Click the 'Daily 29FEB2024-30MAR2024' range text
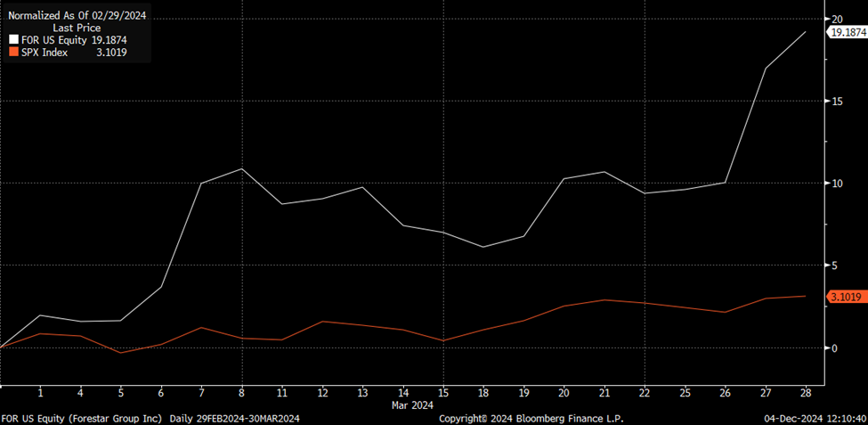868x425 pixels. 234,419
